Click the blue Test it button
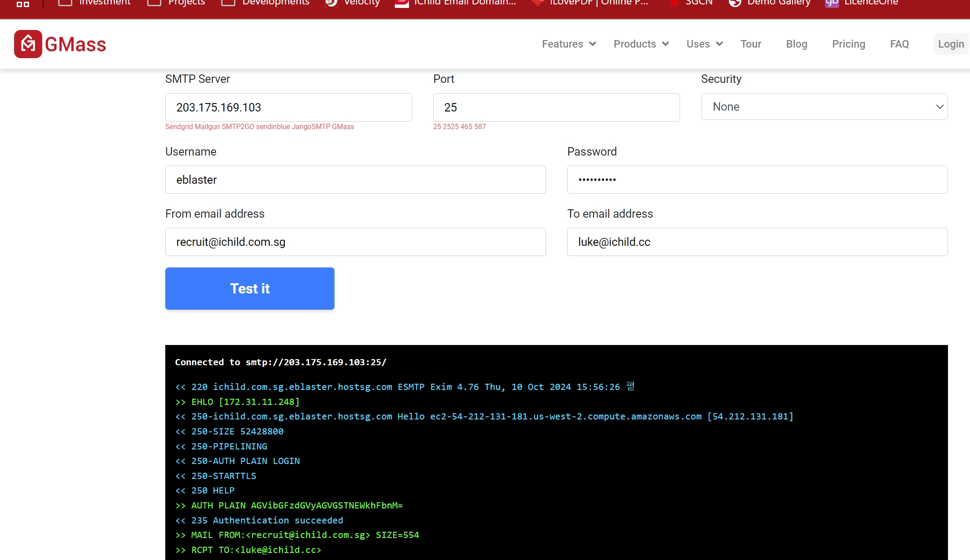This screenshot has height=560, width=970. coord(250,289)
